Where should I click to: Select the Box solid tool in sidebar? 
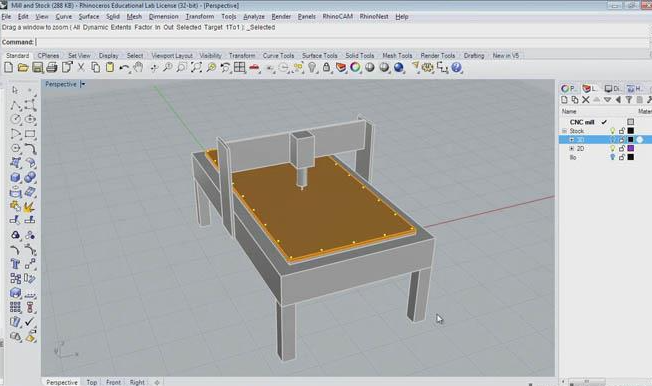pos(15,178)
